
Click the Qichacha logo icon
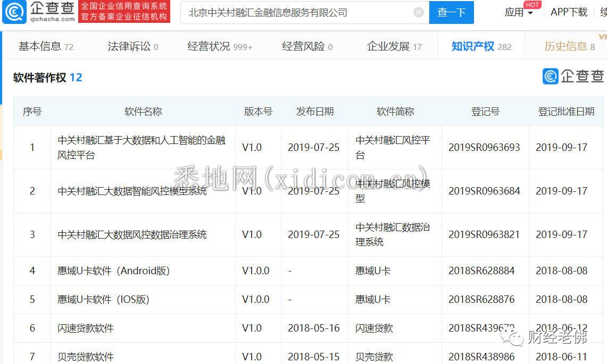(x=14, y=12)
